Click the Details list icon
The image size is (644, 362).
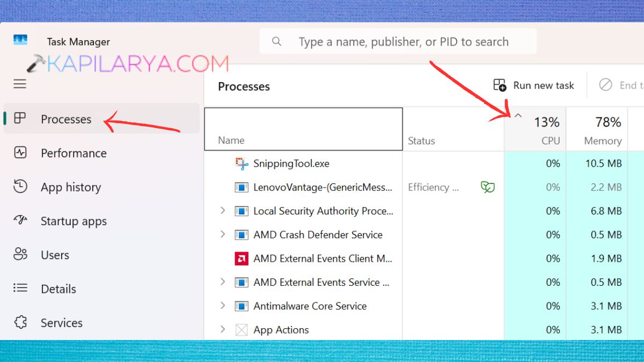point(20,289)
